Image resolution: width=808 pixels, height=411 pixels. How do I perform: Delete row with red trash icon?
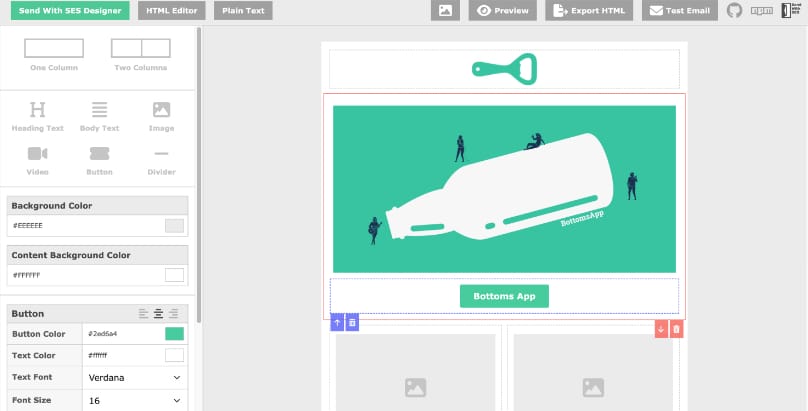[x=677, y=329]
